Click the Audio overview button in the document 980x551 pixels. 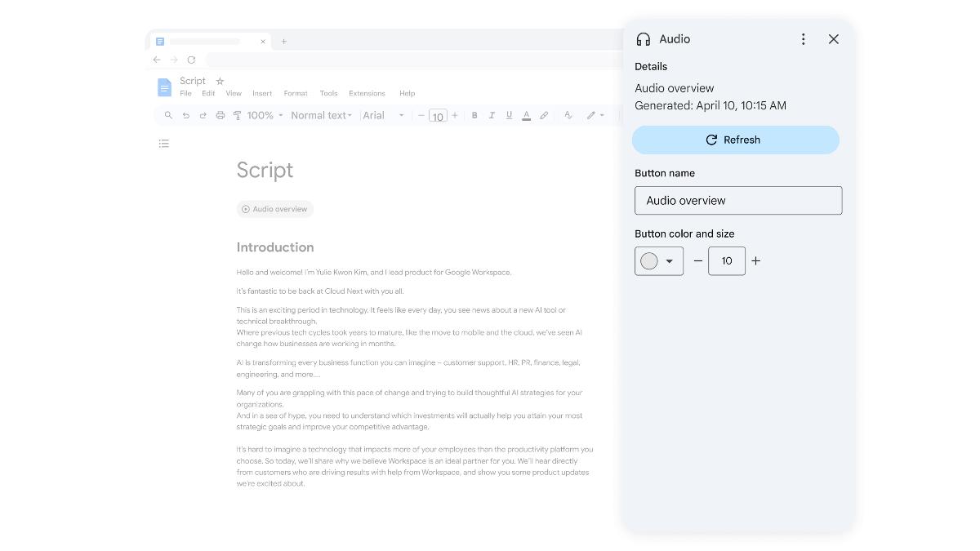pyautogui.click(x=274, y=209)
